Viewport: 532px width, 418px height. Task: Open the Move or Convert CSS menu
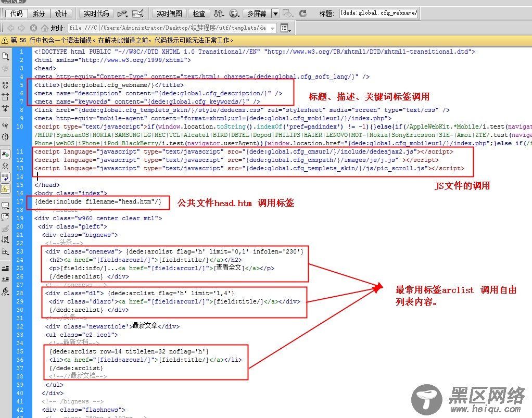(x=5, y=252)
